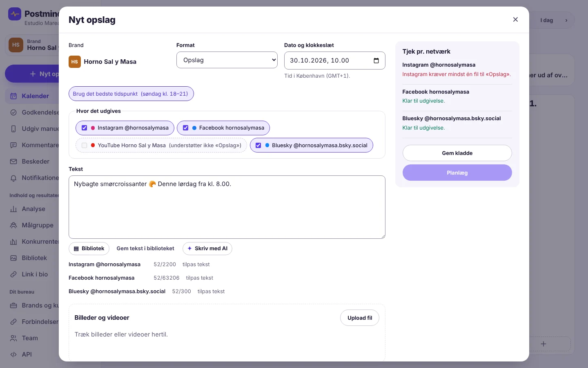Click the Målgruppe people icon
The width and height of the screenshot is (588, 368).
pos(13,225)
